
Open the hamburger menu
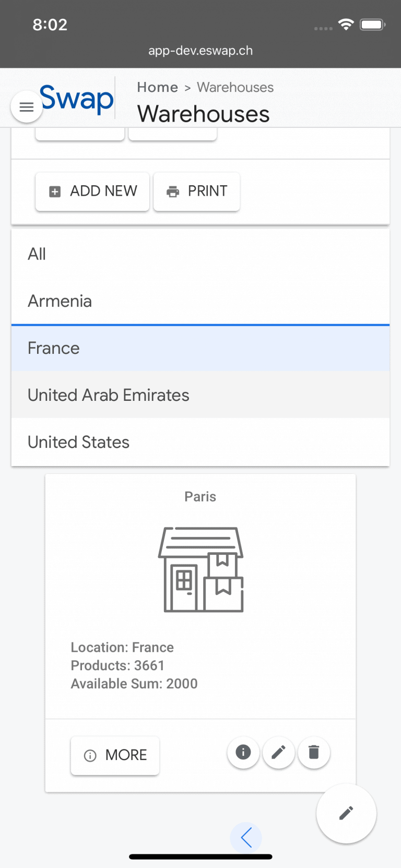(x=26, y=107)
